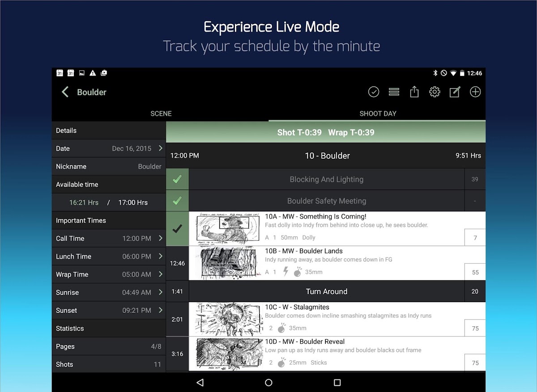Viewport: 537px width, 392px height.
Task: Open Call Time 12:00 PM chevron
Action: tap(160, 238)
